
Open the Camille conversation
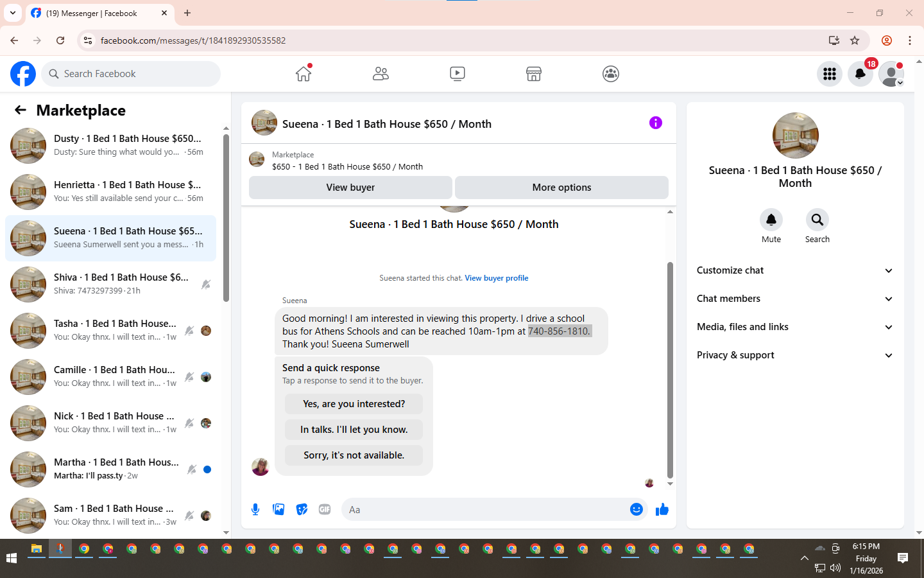pos(110,377)
